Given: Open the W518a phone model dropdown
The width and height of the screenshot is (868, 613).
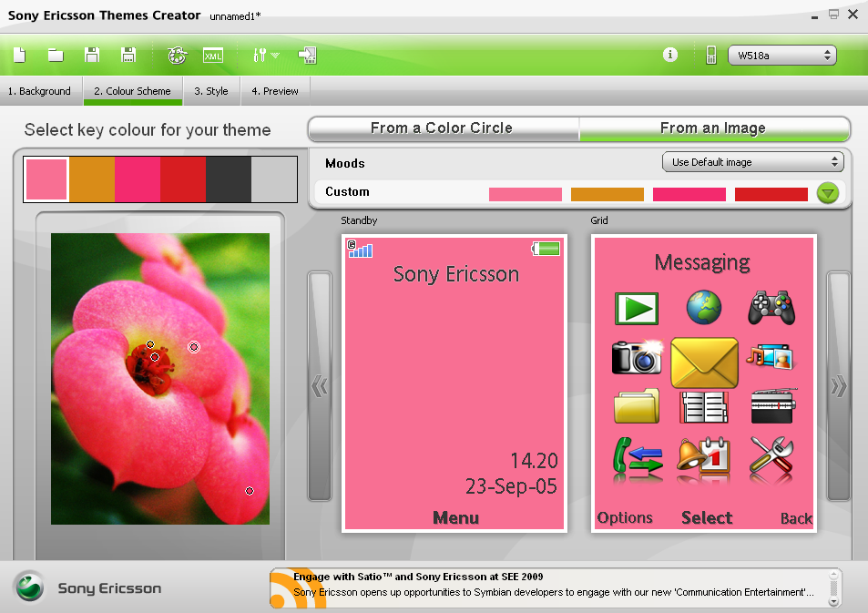Looking at the screenshot, I should point(781,56).
